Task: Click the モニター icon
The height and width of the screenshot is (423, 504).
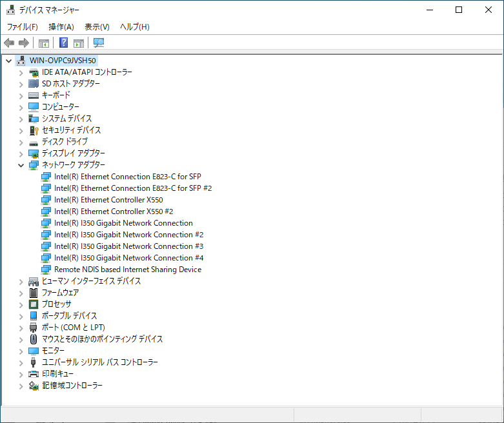Action: [x=34, y=351]
